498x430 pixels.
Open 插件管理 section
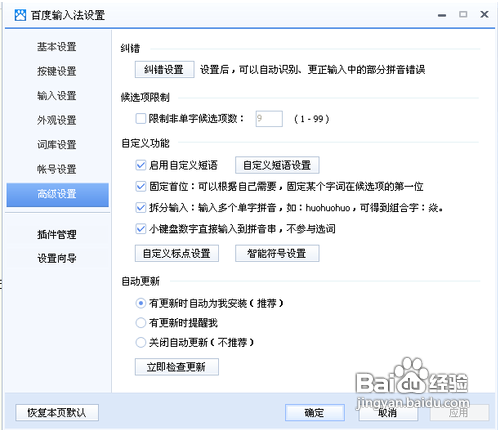point(57,234)
